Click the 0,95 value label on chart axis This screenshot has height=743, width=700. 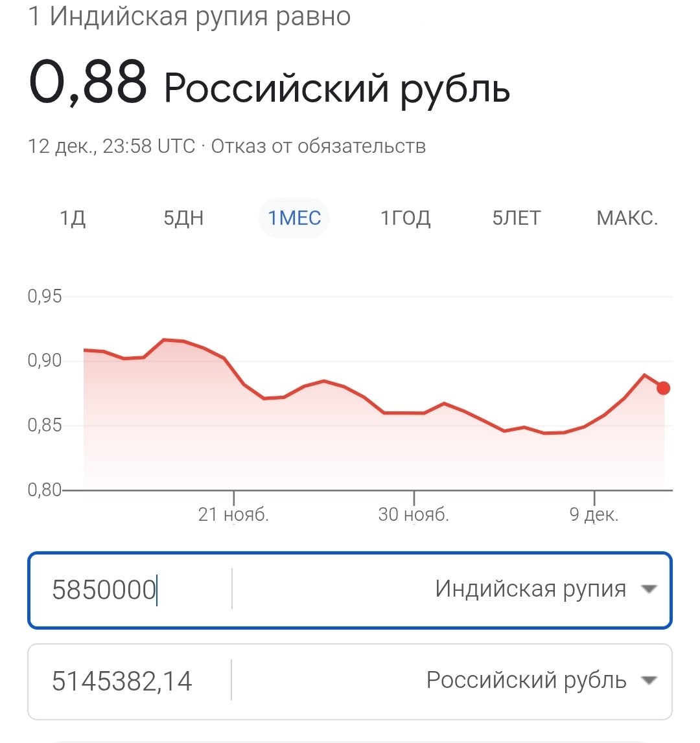click(44, 296)
